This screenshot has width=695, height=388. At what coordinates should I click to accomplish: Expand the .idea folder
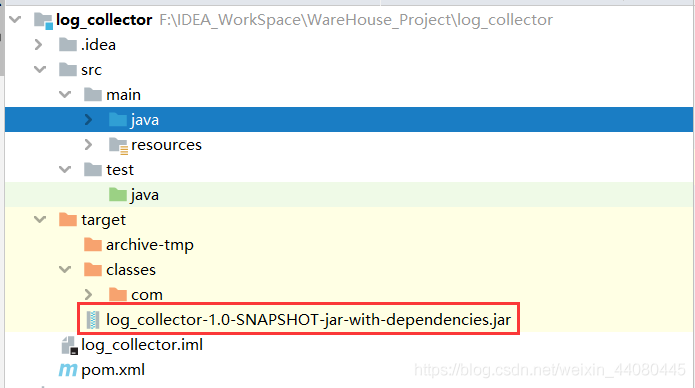(39, 45)
